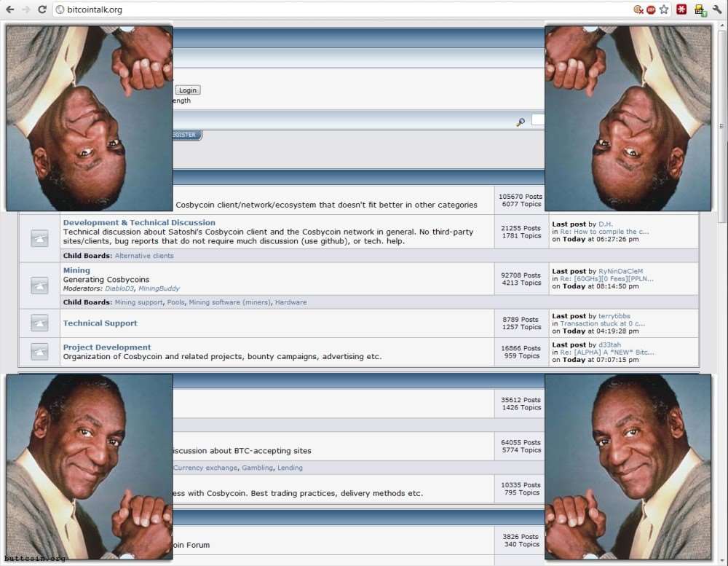This screenshot has width=728, height=566.
Task: Click the '105670 Posts' count text
Action: coord(521,197)
